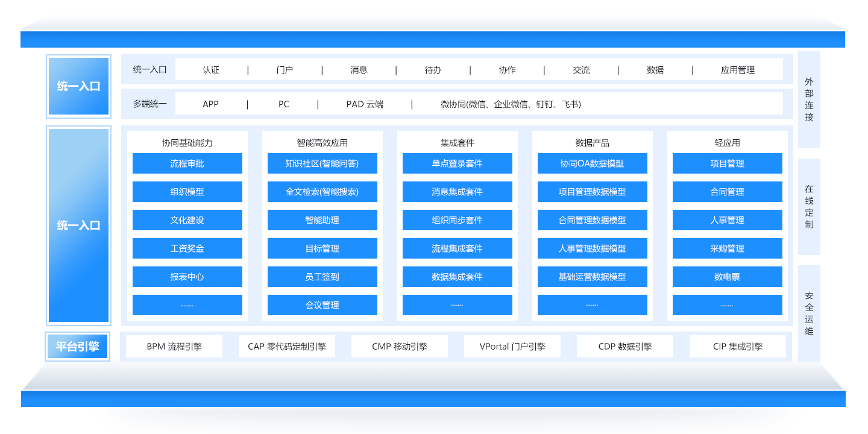Expand more items under 集成套件
The image size is (868, 434).
point(457,305)
